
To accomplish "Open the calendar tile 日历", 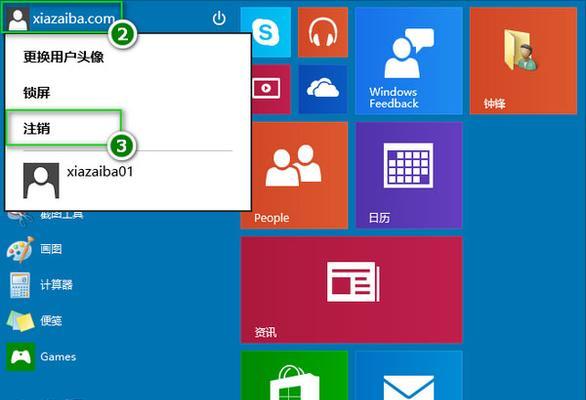I will 409,175.
